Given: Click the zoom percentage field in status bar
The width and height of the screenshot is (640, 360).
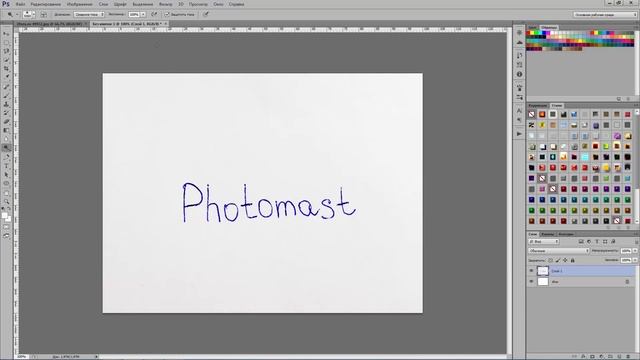Looking at the screenshot, I should 21,357.
